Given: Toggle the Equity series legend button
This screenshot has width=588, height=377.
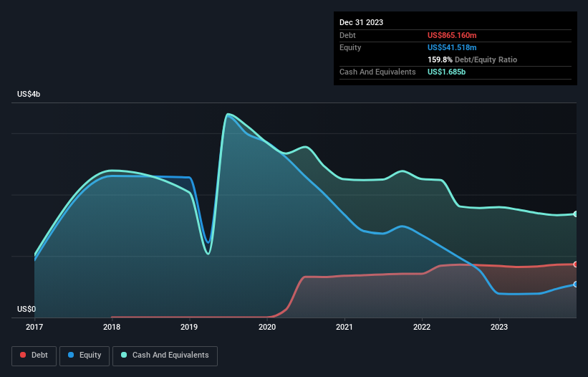Looking at the screenshot, I should 85,355.
